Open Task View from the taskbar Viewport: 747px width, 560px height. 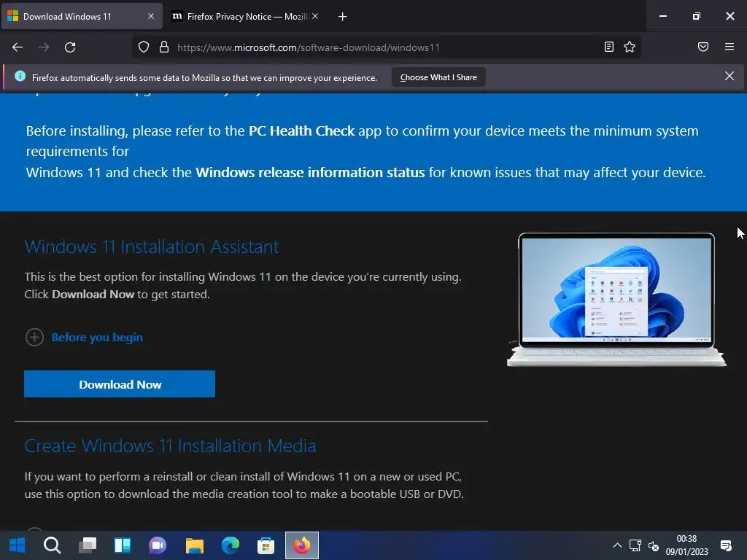(88, 545)
